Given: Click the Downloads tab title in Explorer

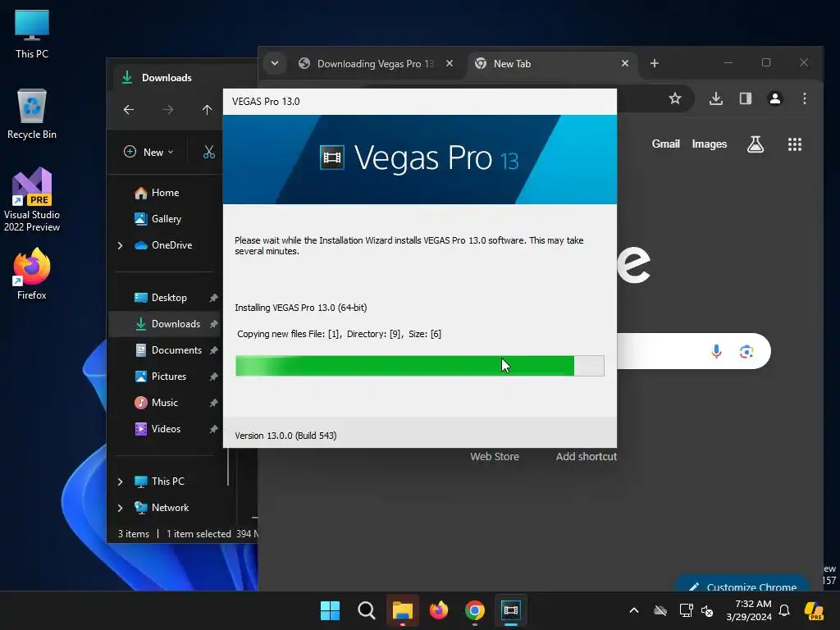Looking at the screenshot, I should tap(167, 78).
